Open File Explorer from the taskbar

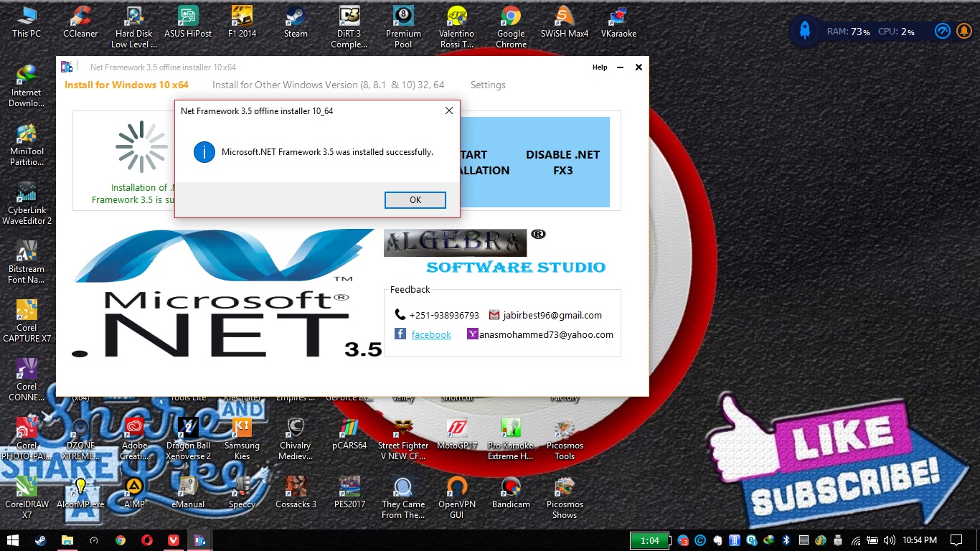(x=67, y=540)
